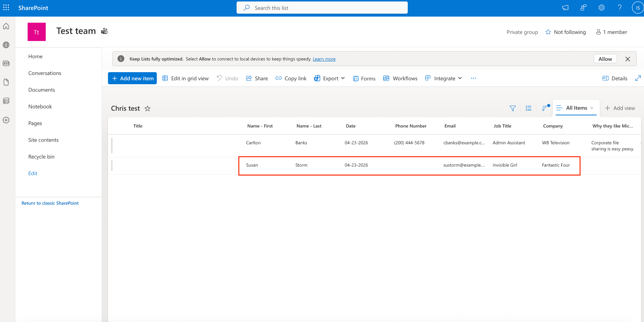The image size is (644, 322).
Task: Open the All Items view dropdown
Action: (x=576, y=108)
